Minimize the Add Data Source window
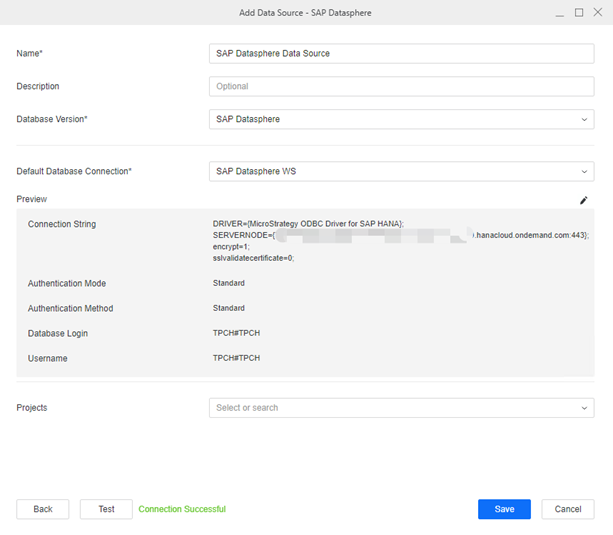This screenshot has height=535, width=613. [x=559, y=12]
